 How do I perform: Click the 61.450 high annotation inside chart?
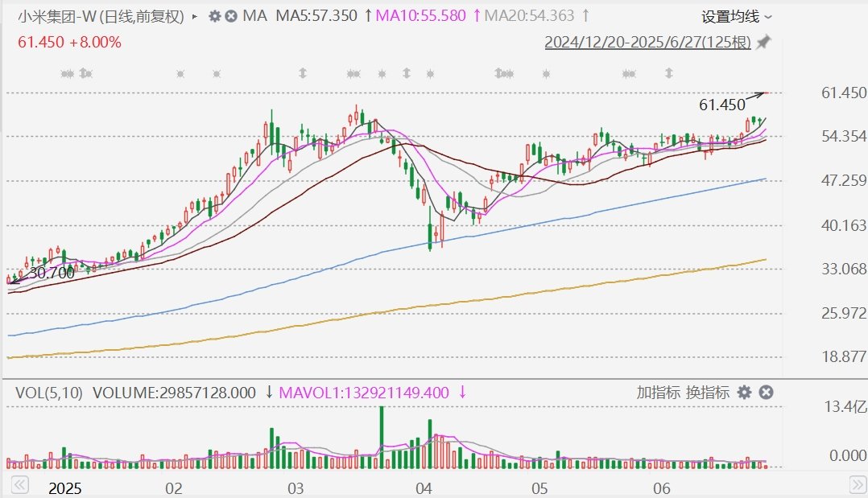tap(722, 105)
